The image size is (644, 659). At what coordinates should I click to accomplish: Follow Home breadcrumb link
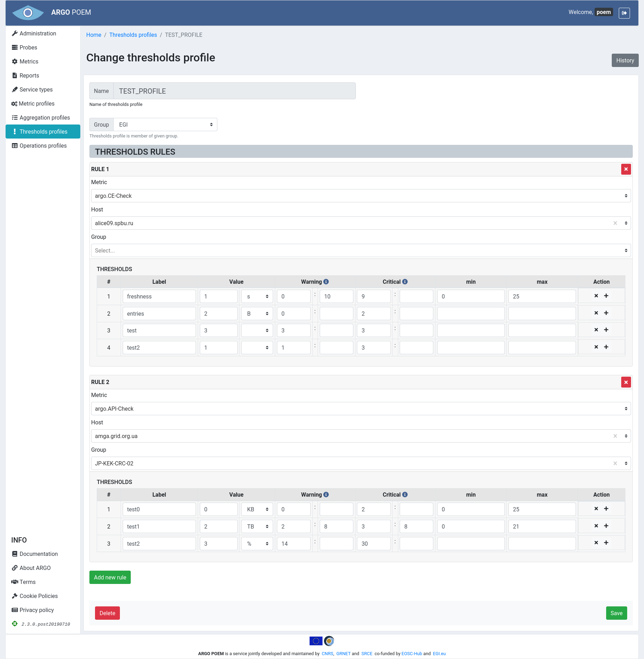coord(94,35)
